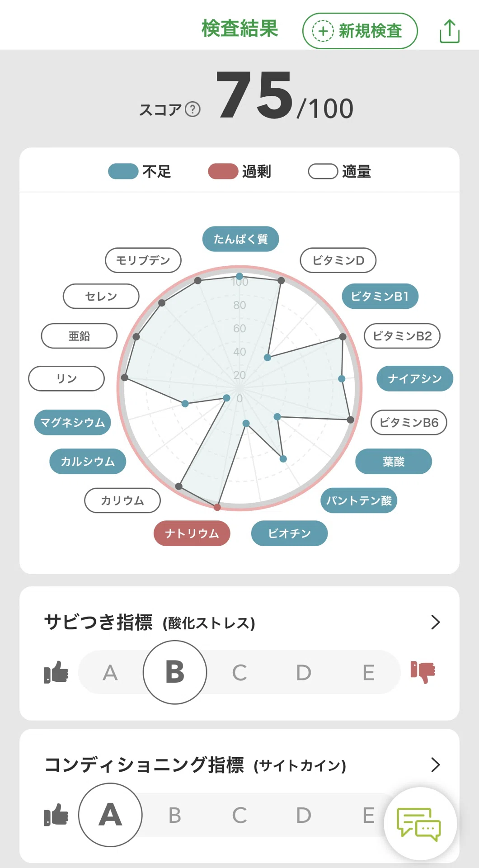Select grade C for サビつき指標

click(239, 673)
